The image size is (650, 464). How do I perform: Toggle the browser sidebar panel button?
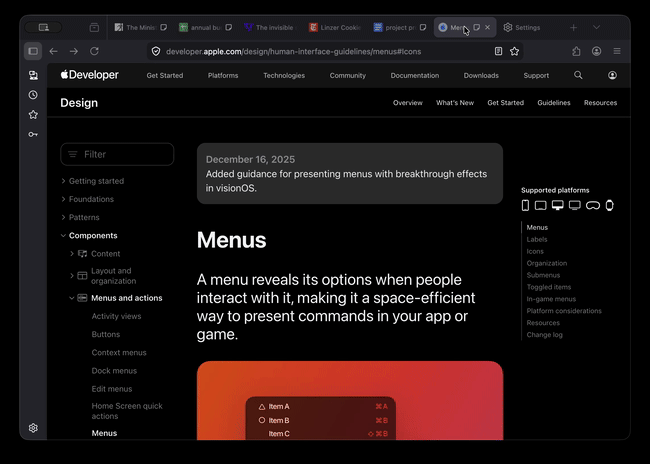pyautogui.click(x=33, y=51)
